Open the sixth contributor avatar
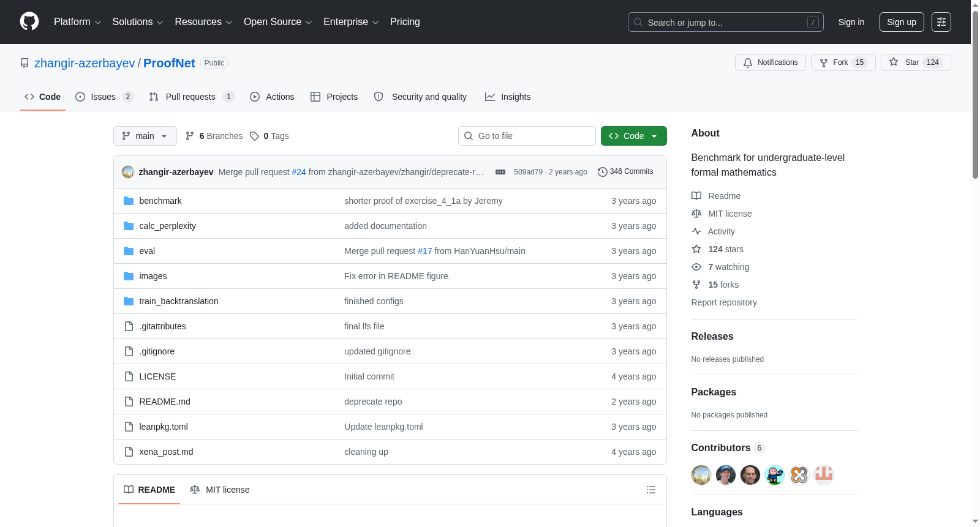980x527 pixels. (x=824, y=475)
